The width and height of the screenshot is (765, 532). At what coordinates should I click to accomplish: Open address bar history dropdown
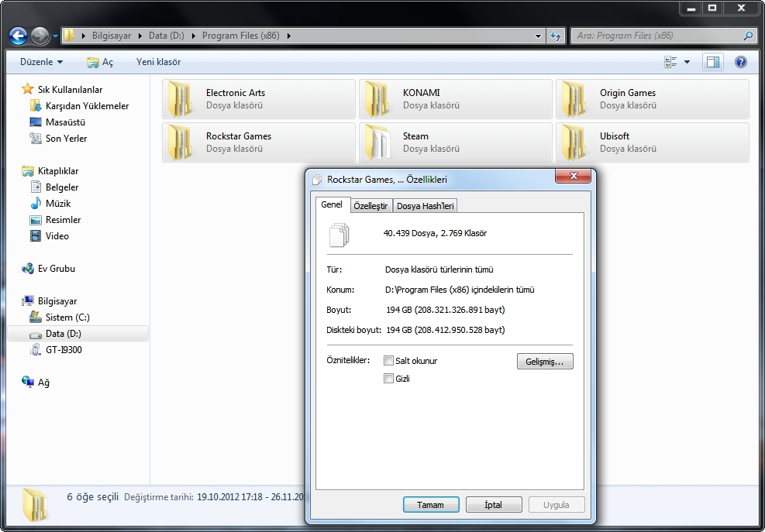pos(538,36)
